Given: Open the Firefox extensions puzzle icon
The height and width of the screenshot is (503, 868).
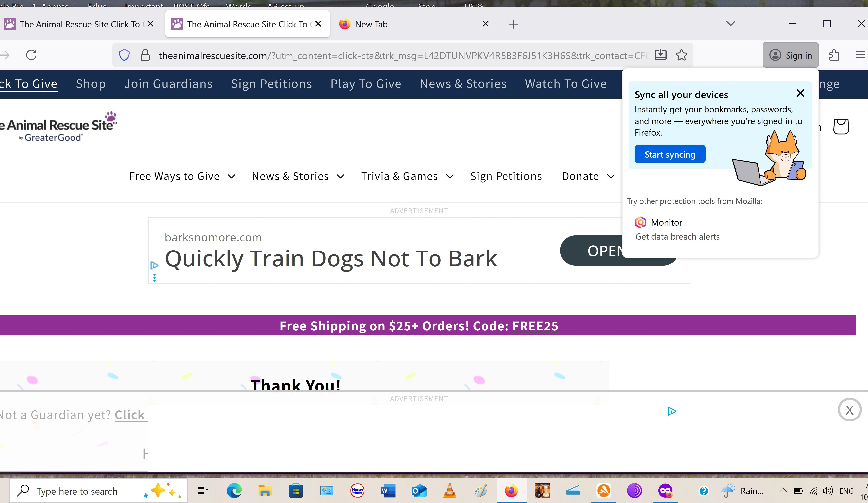Looking at the screenshot, I should [834, 55].
